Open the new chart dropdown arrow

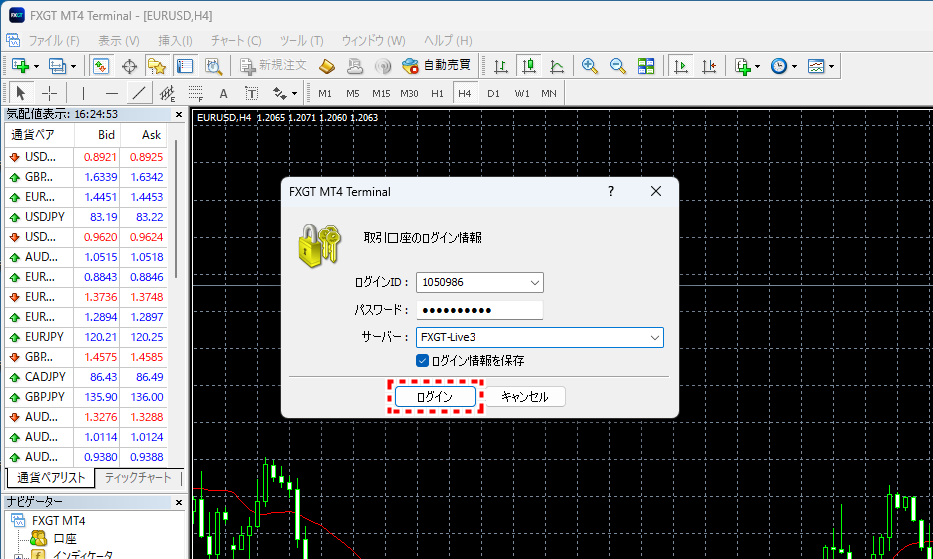[x=37, y=66]
